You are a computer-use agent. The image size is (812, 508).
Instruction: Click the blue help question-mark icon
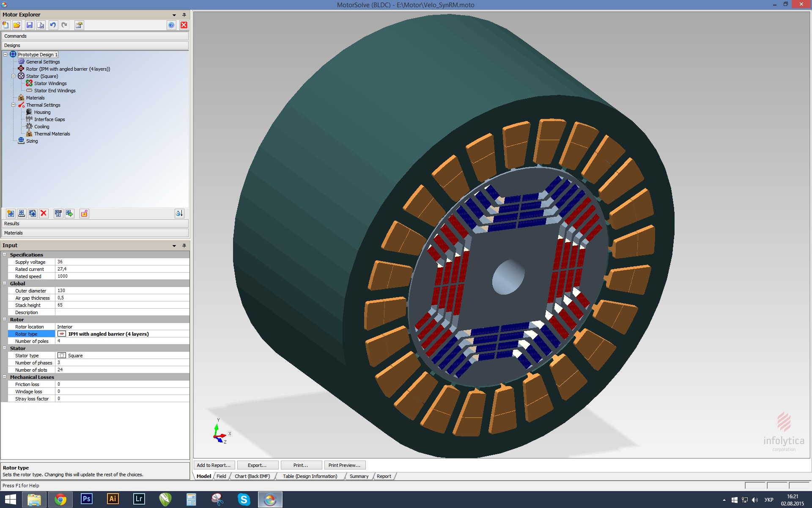click(171, 25)
